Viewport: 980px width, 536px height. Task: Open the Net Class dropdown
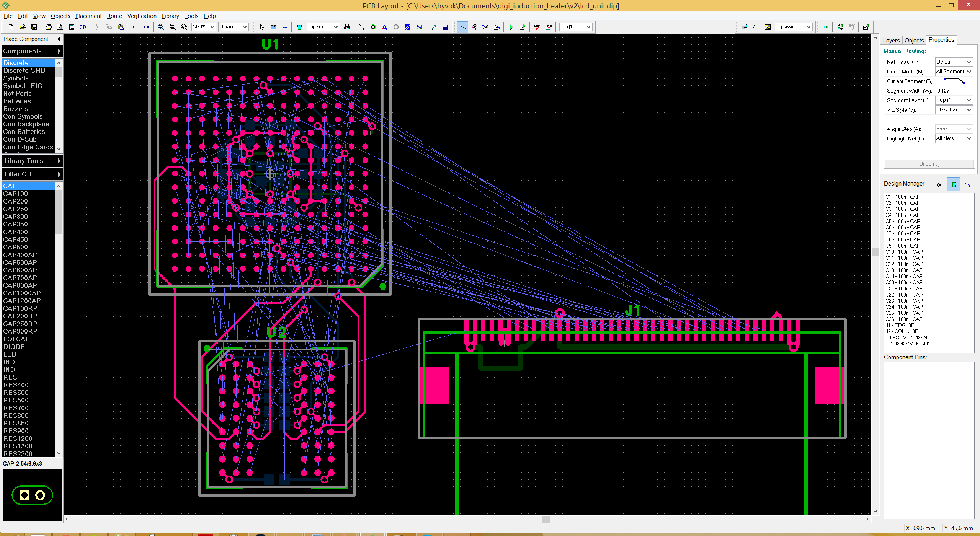tap(954, 62)
